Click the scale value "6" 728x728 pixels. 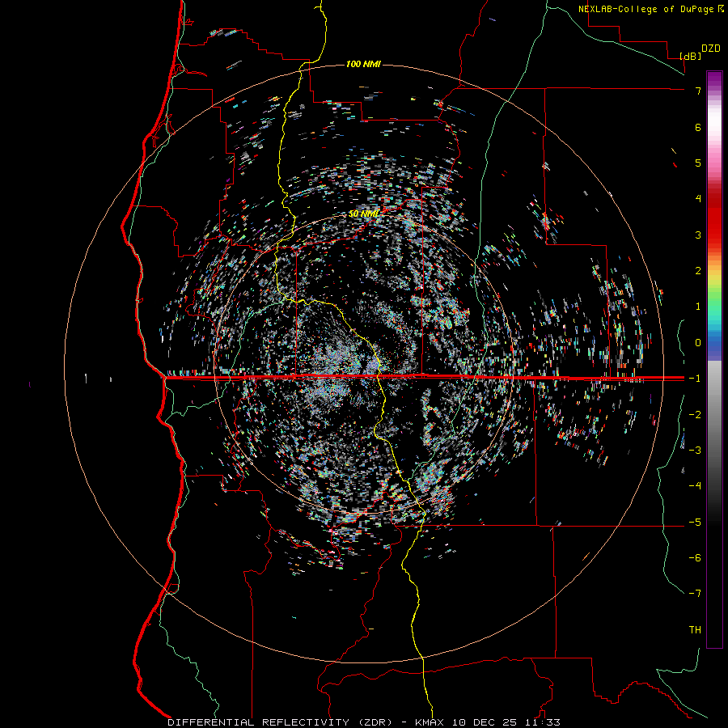click(x=698, y=127)
